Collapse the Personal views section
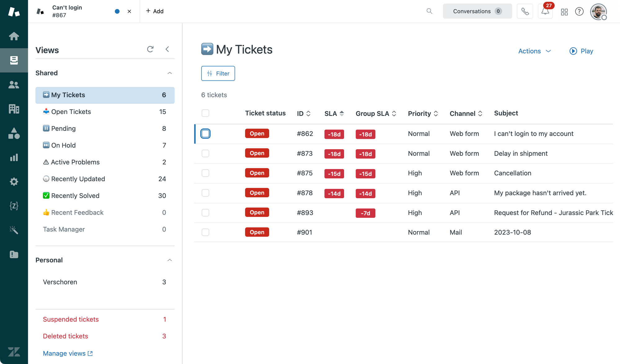Screen dimensions: 620x364 pyautogui.click(x=170, y=260)
